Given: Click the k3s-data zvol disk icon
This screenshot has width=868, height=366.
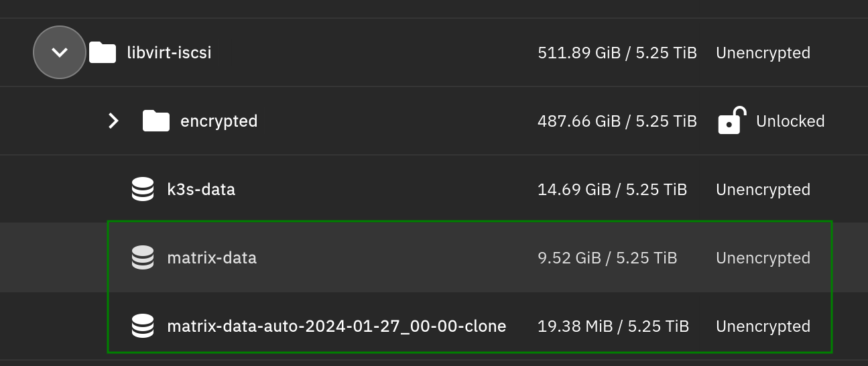Looking at the screenshot, I should click(x=143, y=190).
